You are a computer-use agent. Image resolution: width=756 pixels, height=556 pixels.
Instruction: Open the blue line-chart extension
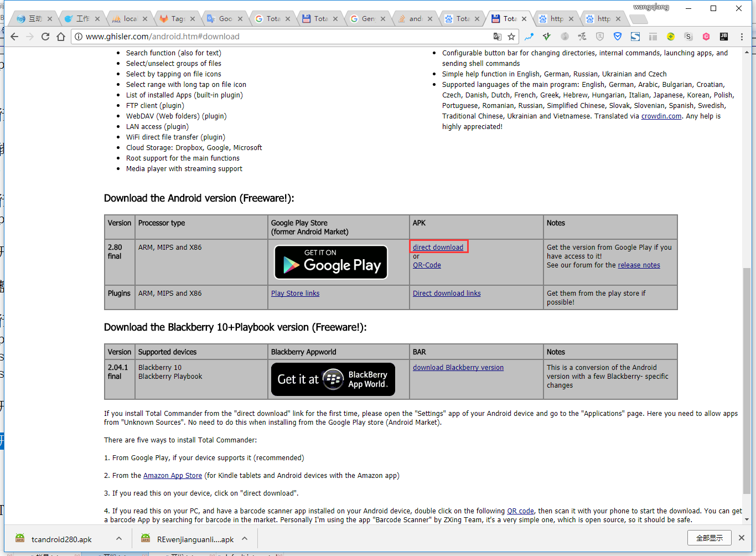tap(529, 37)
